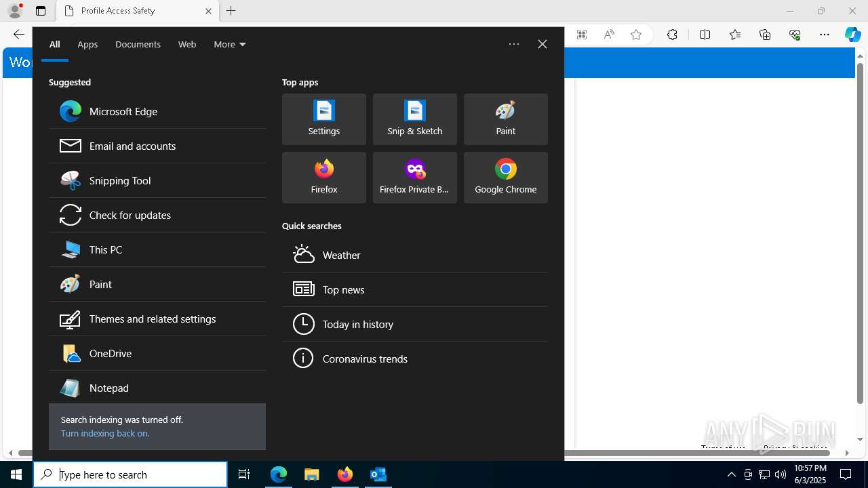The width and height of the screenshot is (868, 488).
Task: Open Snip & Sketch tile
Action: [415, 119]
